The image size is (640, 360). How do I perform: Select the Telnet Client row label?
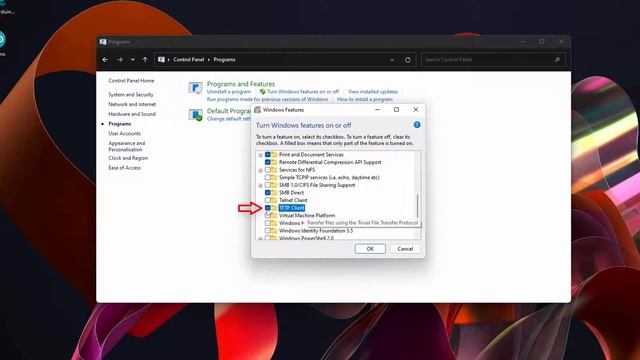coord(293,200)
